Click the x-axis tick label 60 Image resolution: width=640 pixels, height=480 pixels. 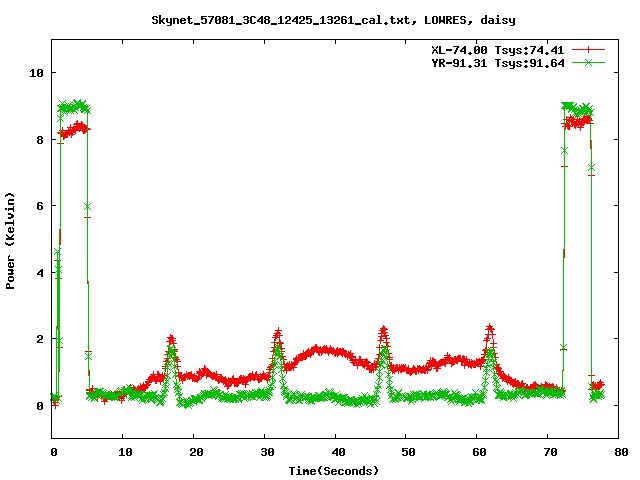[x=479, y=452]
